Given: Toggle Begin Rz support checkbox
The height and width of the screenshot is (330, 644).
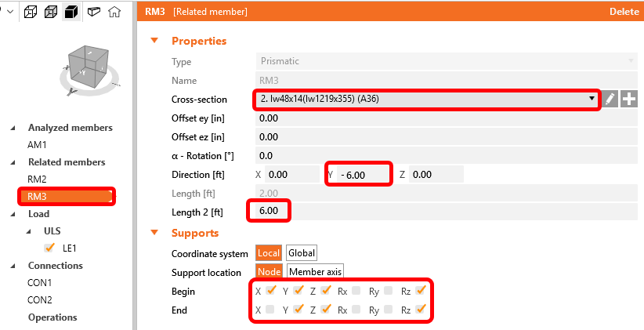Looking at the screenshot, I should pyautogui.click(x=420, y=291).
